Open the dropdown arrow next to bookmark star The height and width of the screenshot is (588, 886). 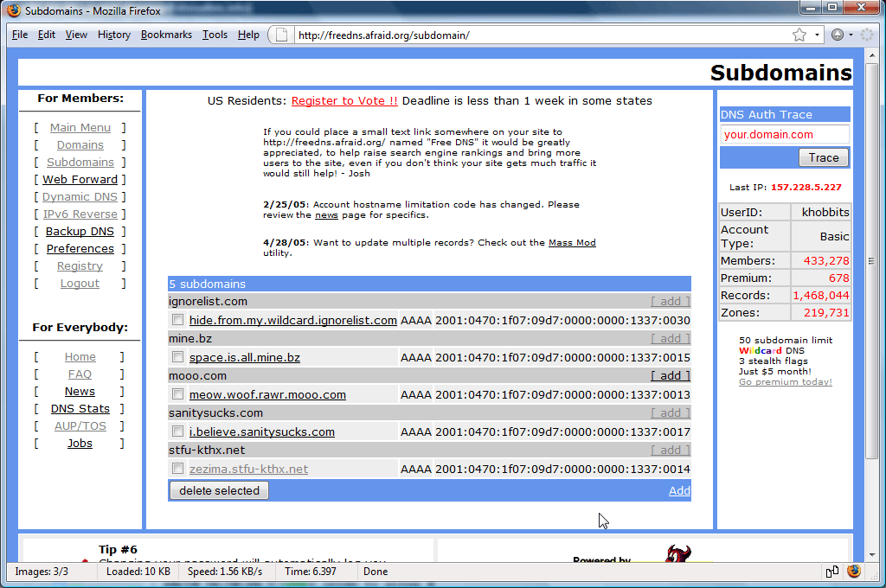coord(817,35)
